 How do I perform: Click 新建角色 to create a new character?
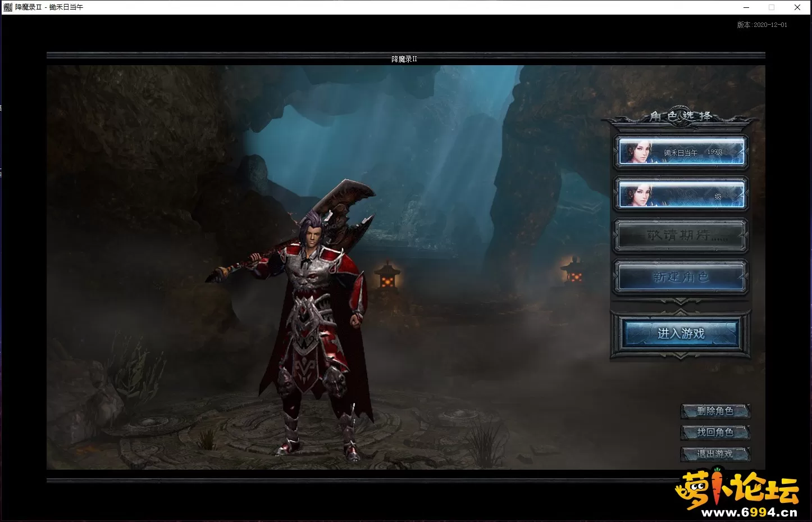point(681,277)
